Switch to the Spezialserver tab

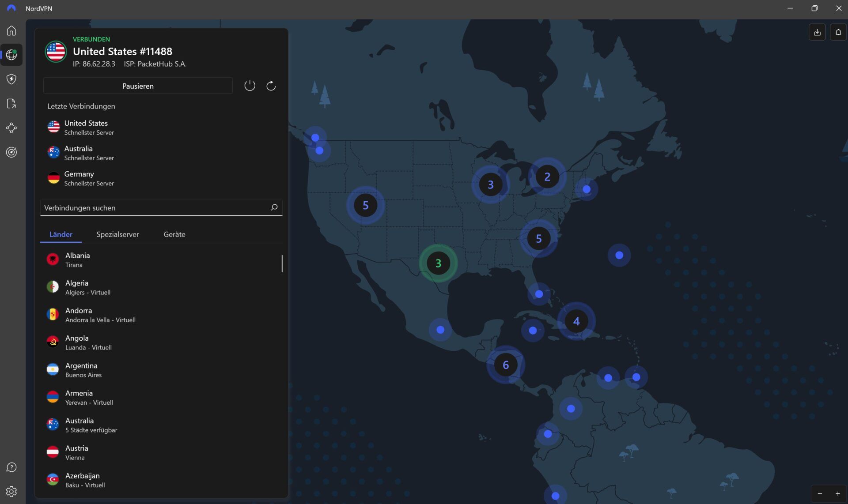tap(117, 234)
